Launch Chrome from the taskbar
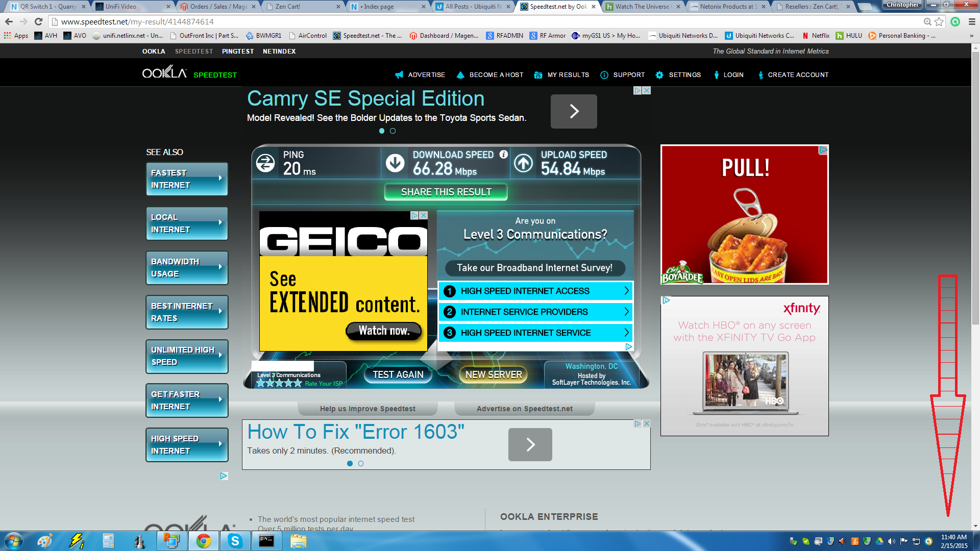This screenshot has height=551, width=980. pos(204,541)
